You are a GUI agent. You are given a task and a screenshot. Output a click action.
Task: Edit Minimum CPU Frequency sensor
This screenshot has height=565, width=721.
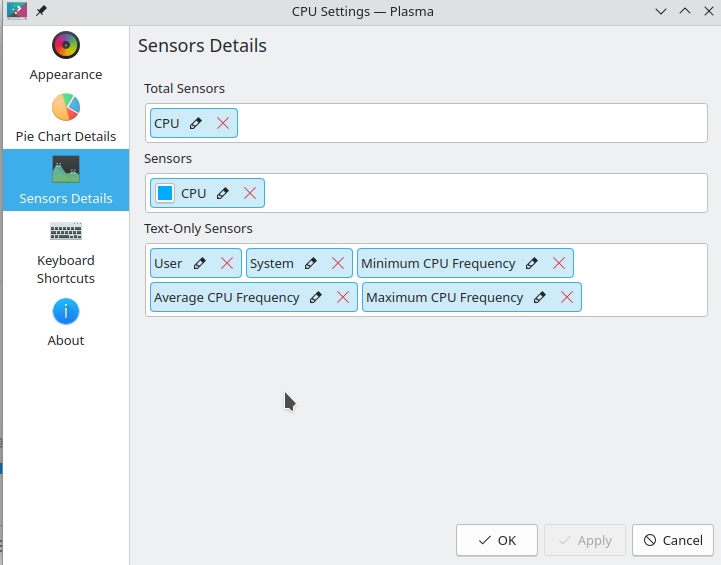pyautogui.click(x=532, y=263)
